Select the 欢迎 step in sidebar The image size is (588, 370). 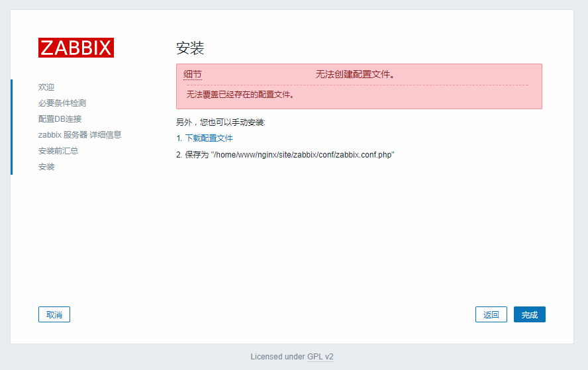pyautogui.click(x=46, y=87)
